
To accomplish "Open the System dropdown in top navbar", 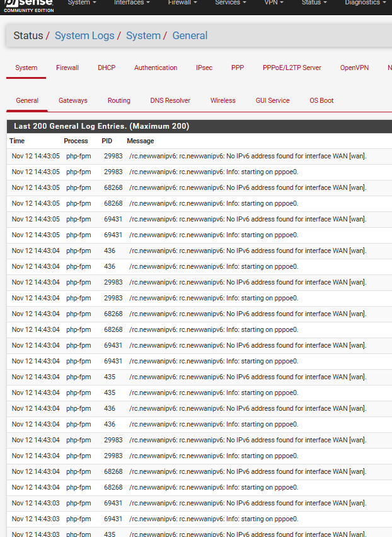I will point(81,3).
